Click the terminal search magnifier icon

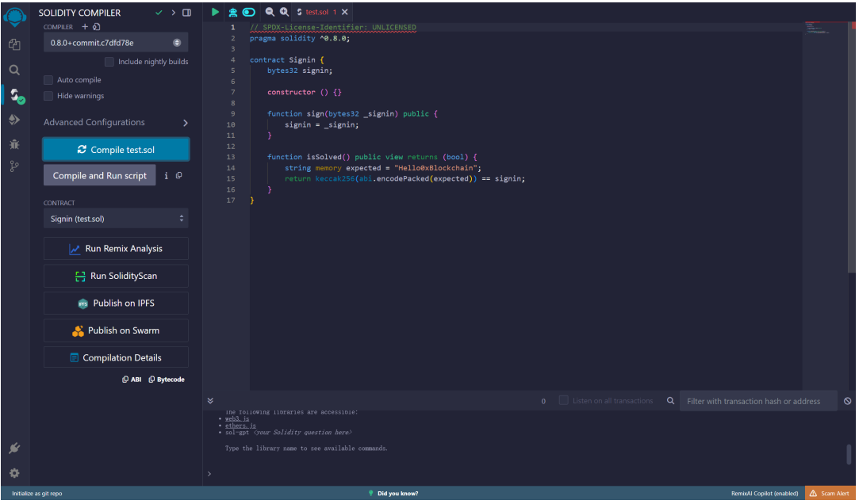click(x=670, y=401)
